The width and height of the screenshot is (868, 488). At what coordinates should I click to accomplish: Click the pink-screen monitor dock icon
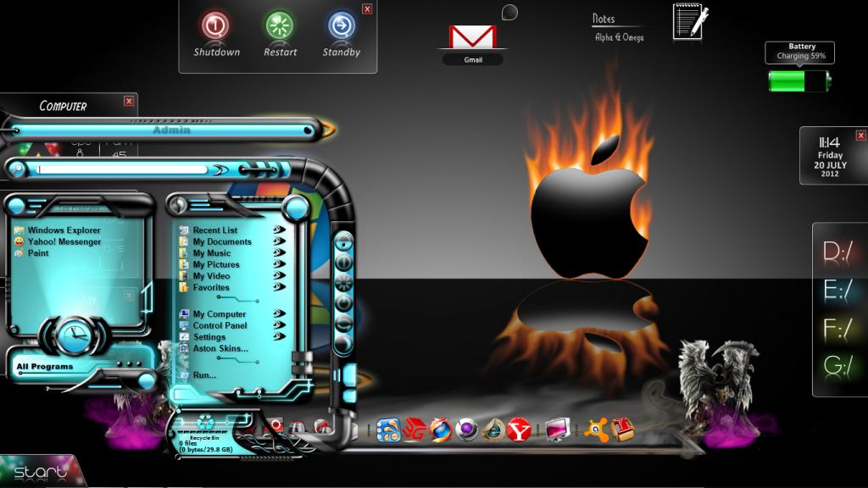point(558,430)
